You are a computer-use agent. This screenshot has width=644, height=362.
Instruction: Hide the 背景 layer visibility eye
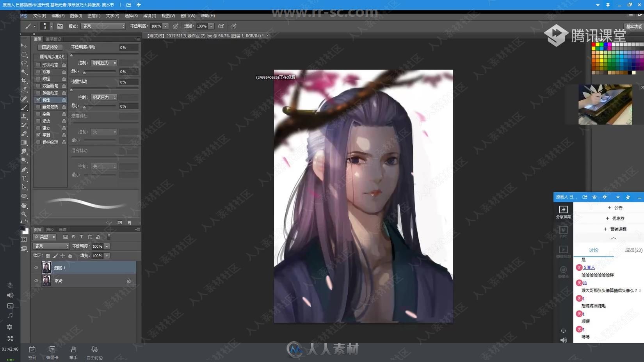coord(36,280)
